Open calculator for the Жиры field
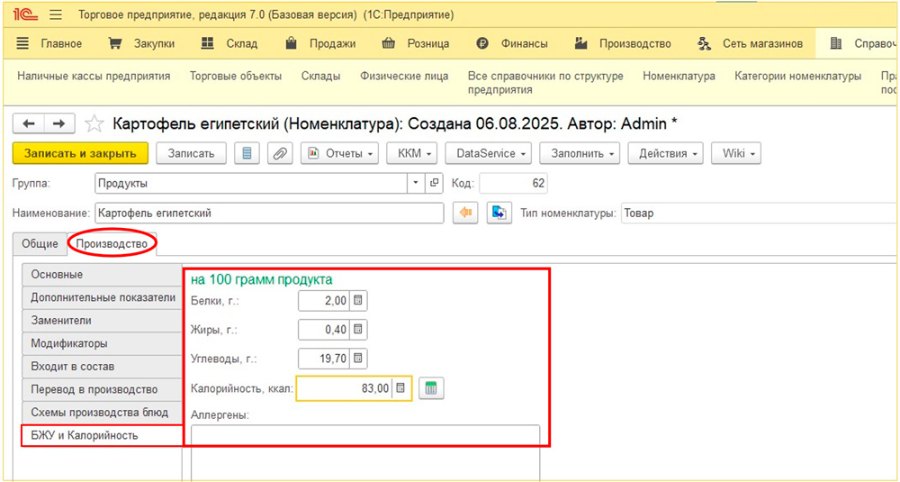 [x=358, y=329]
